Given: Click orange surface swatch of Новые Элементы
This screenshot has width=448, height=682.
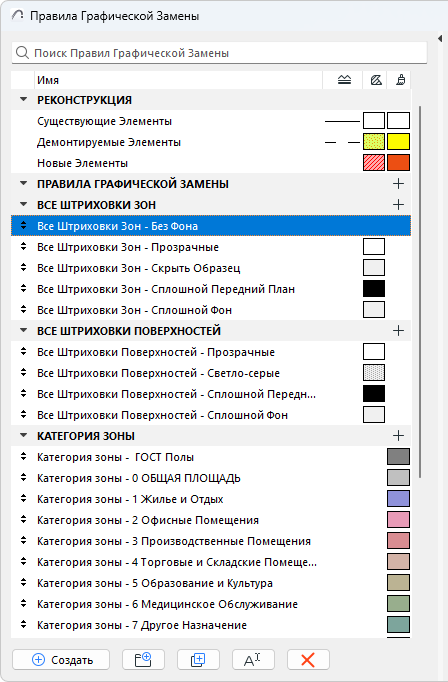Looking at the screenshot, I should [x=398, y=163].
